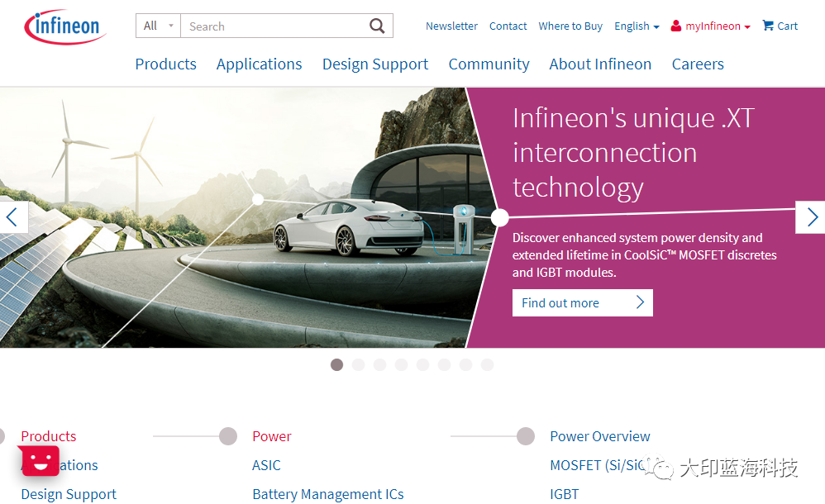Viewport: 825px width, 504px height.
Task: Open the English language dropdown
Action: point(637,26)
